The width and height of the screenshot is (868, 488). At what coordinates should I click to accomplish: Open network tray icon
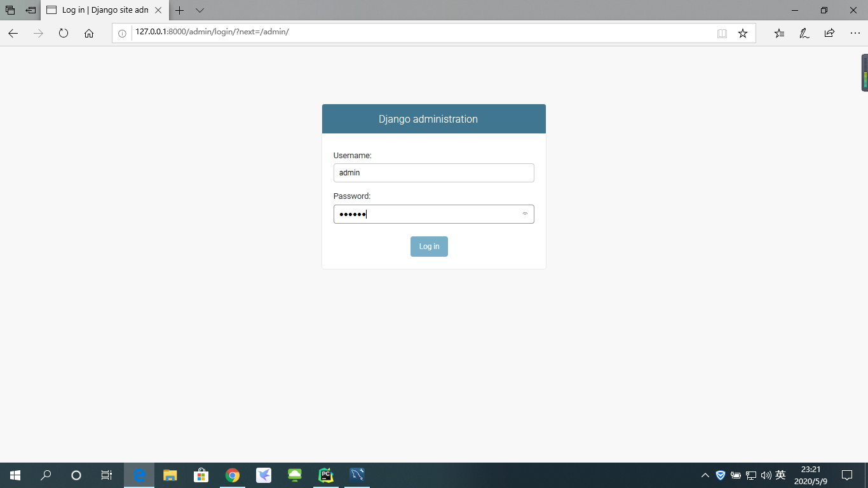point(751,475)
